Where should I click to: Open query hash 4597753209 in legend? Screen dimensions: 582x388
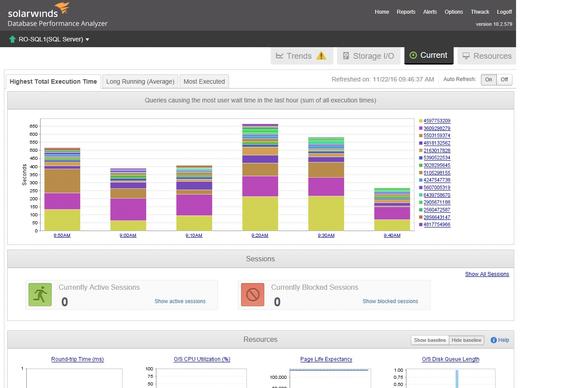tap(437, 121)
